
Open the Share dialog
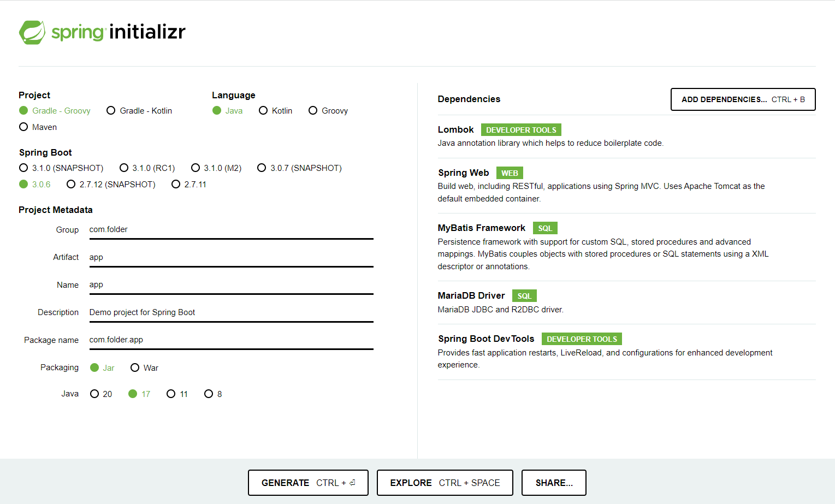coord(554,483)
